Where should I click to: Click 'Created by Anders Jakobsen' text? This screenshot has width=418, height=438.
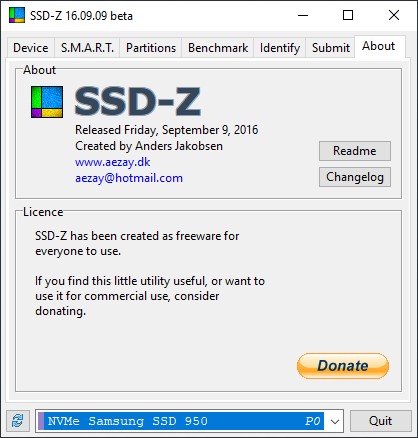click(149, 146)
